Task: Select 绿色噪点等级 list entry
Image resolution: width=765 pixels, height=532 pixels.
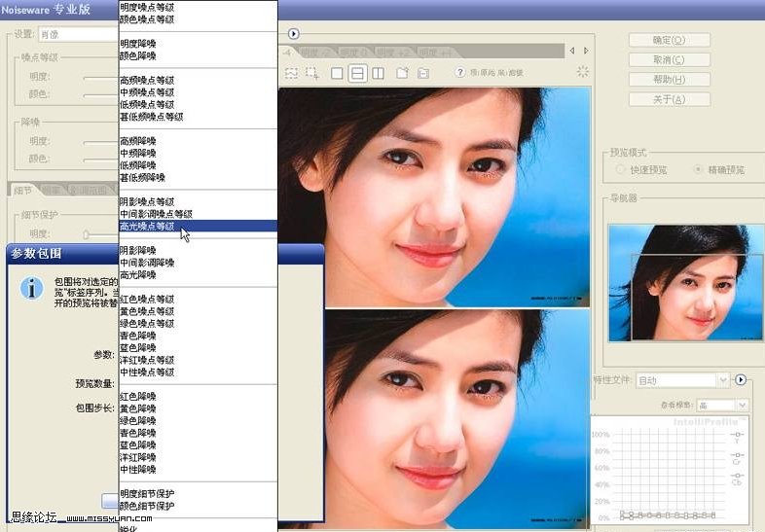Action: pyautogui.click(x=199, y=323)
